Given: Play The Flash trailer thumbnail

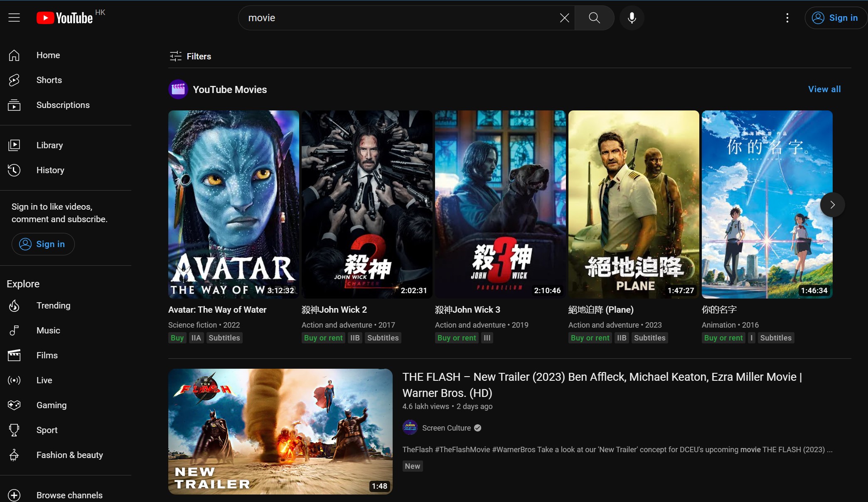Looking at the screenshot, I should [x=280, y=431].
